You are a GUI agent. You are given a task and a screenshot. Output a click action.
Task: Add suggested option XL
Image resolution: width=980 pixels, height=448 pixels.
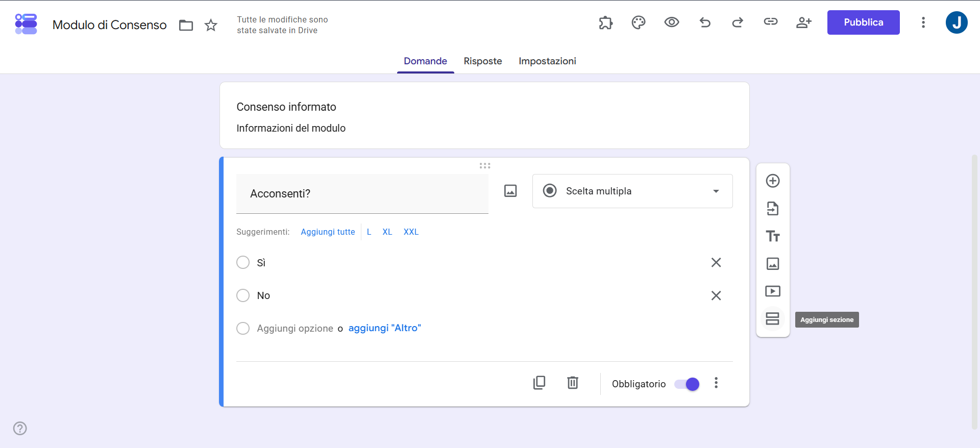pos(387,232)
